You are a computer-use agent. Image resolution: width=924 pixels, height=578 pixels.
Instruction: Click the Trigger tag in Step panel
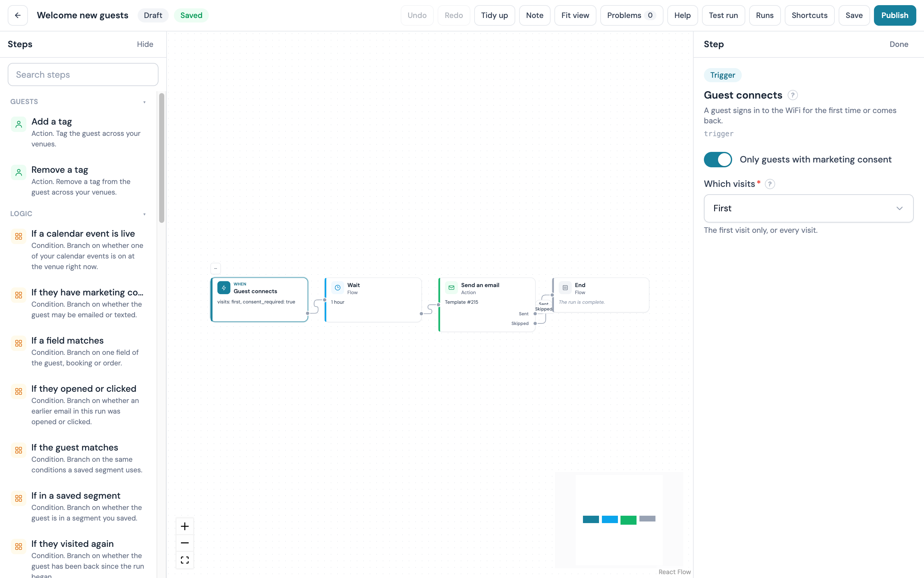tap(723, 75)
